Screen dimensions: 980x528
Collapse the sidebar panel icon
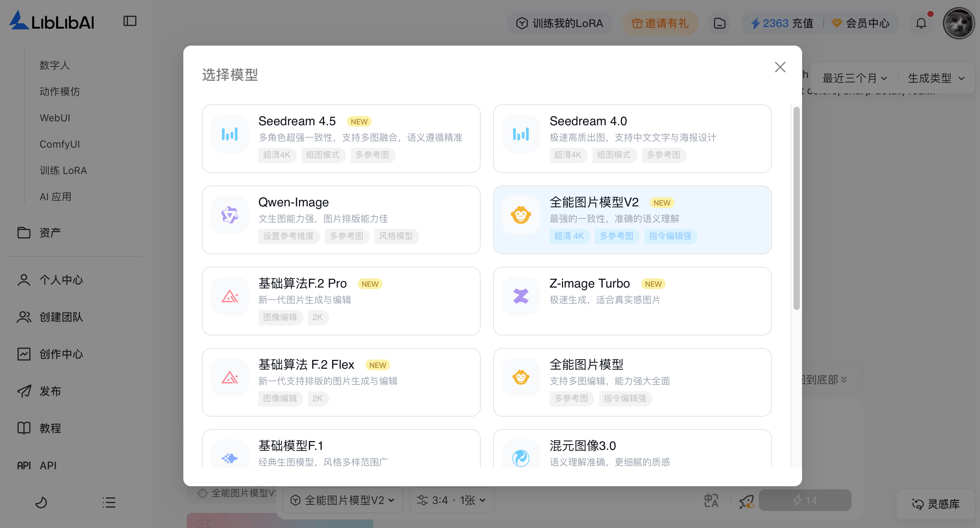point(130,21)
